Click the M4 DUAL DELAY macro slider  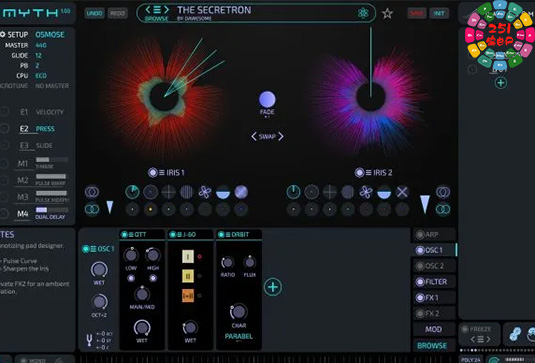(52, 210)
